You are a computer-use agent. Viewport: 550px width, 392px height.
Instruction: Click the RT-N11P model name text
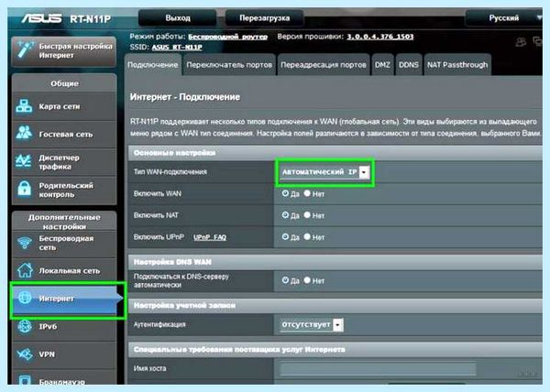point(91,18)
